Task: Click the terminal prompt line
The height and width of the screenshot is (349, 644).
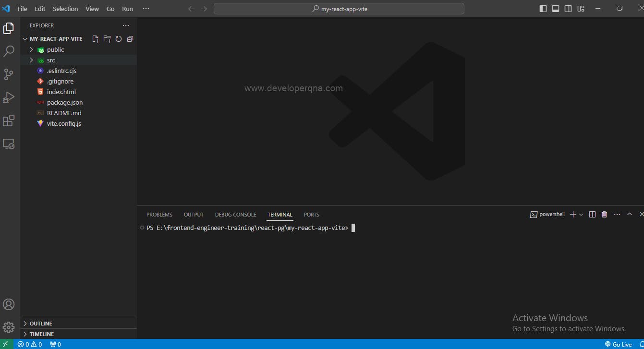Action: (251, 228)
